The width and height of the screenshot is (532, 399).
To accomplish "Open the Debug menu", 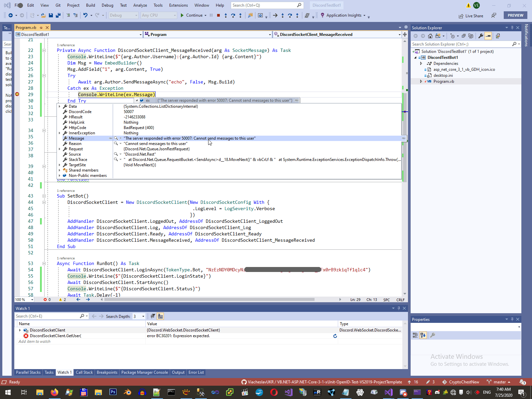I will point(107,5).
